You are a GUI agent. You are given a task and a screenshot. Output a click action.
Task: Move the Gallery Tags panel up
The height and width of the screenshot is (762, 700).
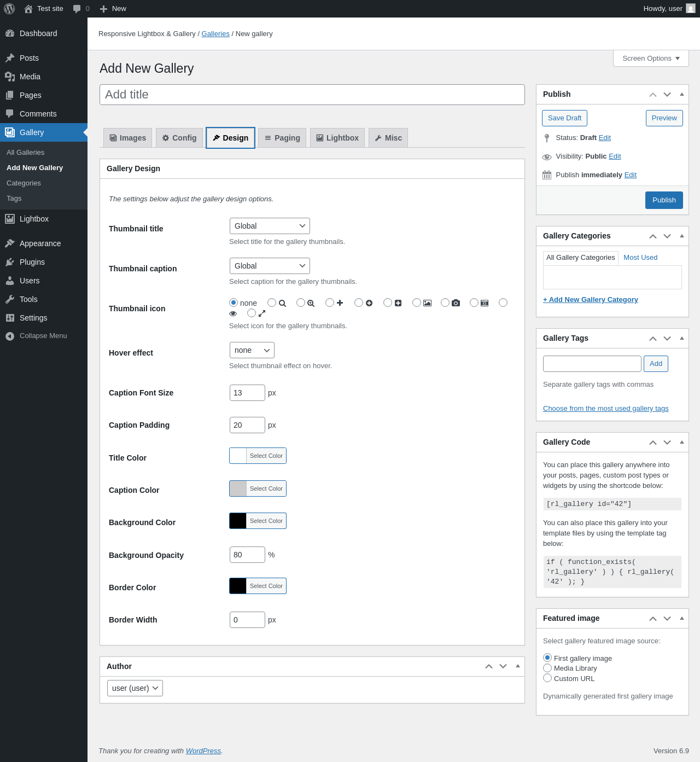[x=652, y=339]
